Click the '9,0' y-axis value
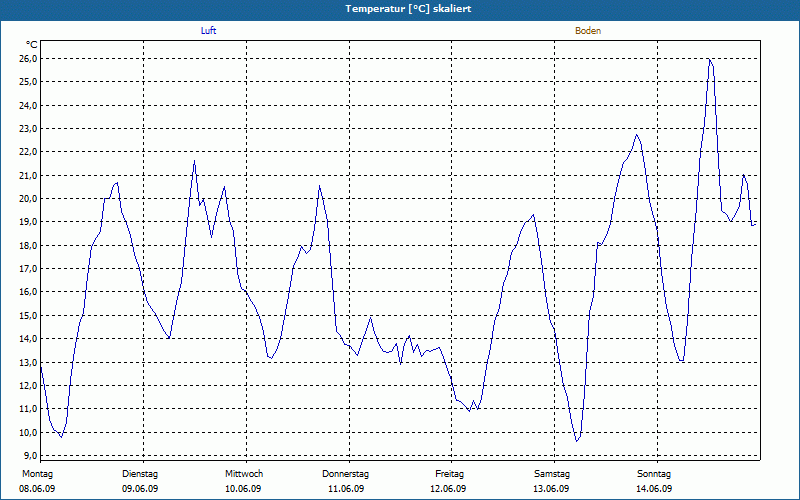 click(30, 455)
